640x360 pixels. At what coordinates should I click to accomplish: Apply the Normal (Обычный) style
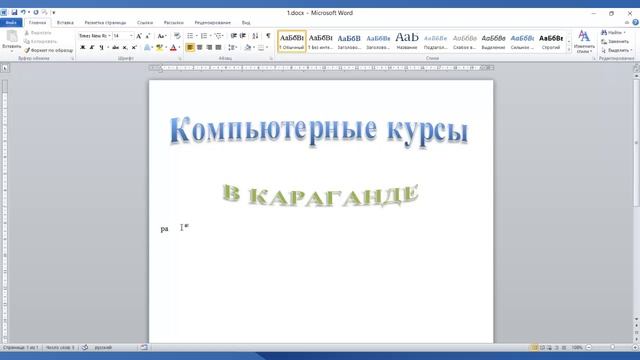tap(291, 41)
